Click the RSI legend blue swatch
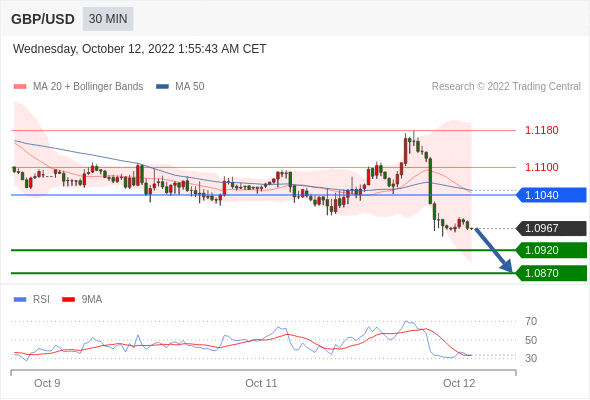 20,300
